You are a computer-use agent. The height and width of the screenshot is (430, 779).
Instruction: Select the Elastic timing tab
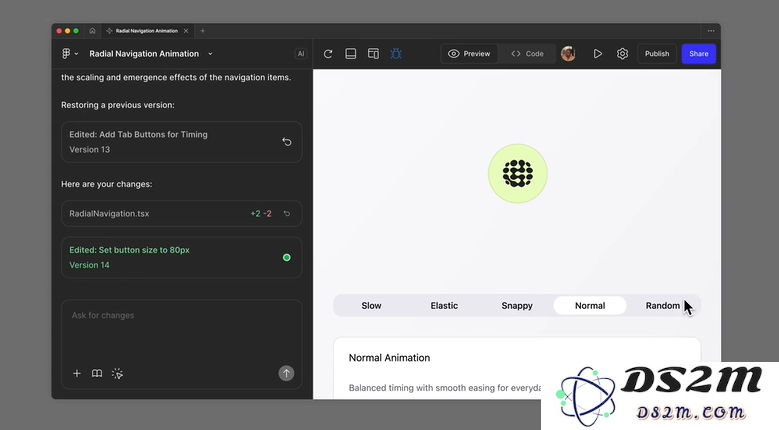pyautogui.click(x=444, y=305)
